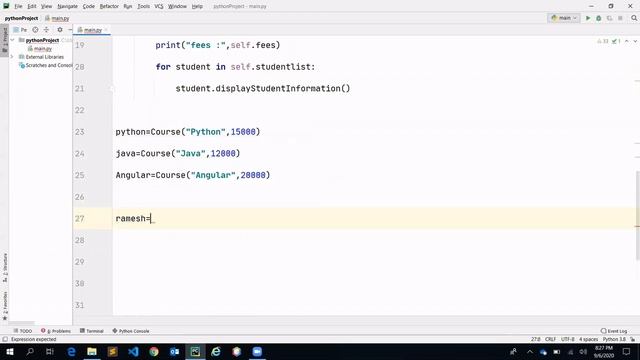Viewport: 640px width, 360px height.
Task: Open the Problems tool window
Action: point(56,331)
